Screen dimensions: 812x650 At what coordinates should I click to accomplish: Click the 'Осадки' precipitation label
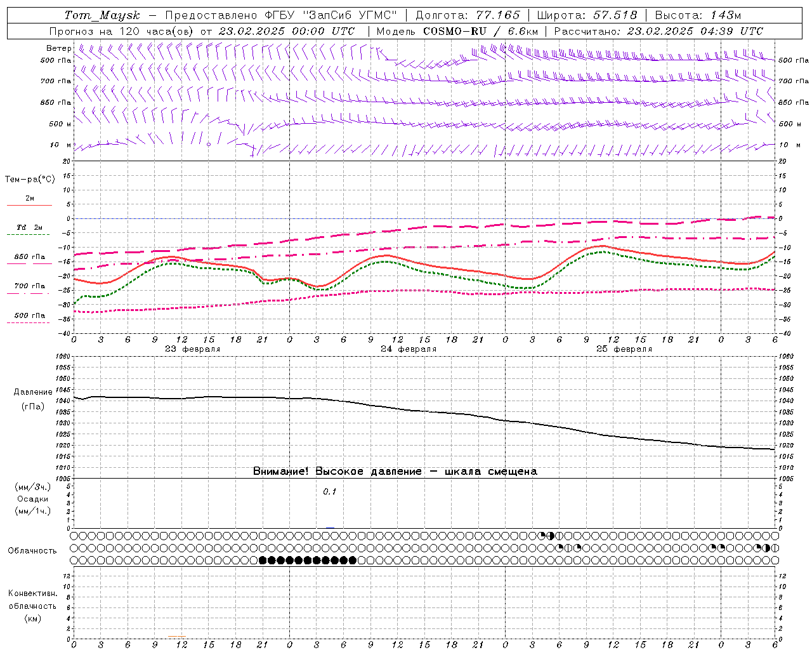tap(33, 499)
